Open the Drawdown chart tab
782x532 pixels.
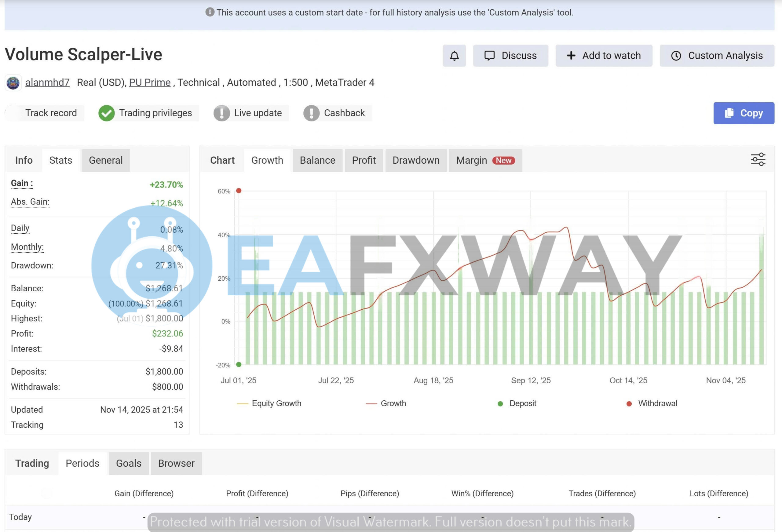click(x=415, y=161)
